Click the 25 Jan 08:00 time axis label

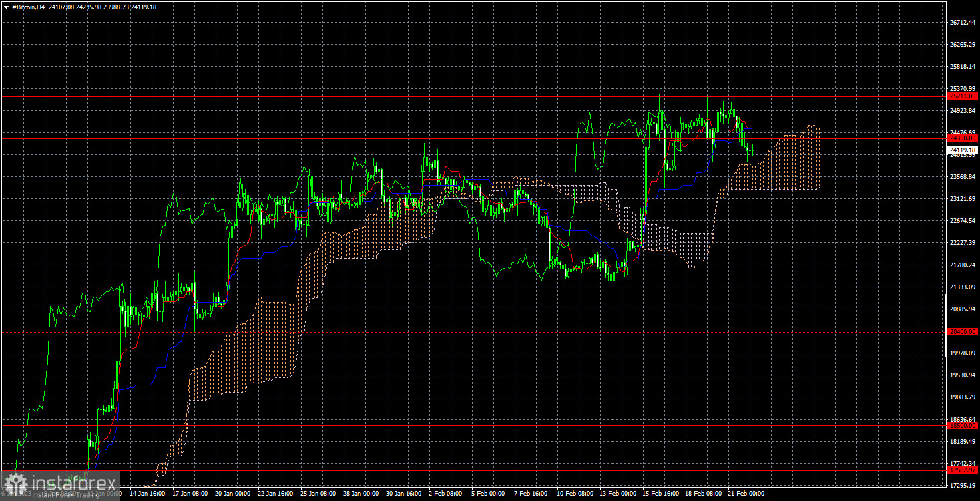[x=318, y=494]
